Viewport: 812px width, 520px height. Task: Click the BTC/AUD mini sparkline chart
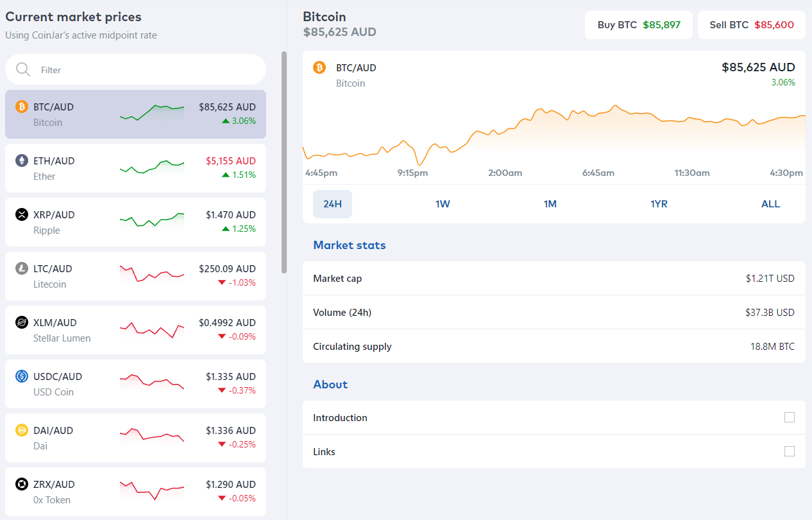coord(152,112)
